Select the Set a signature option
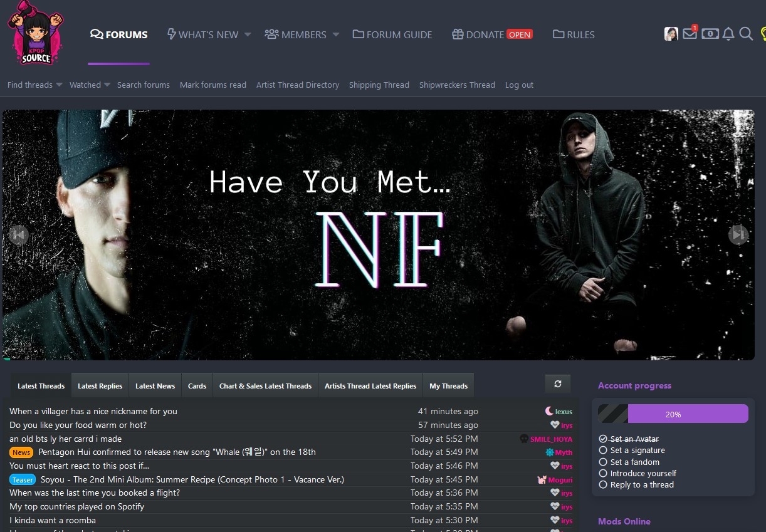766x532 pixels. (x=632, y=450)
